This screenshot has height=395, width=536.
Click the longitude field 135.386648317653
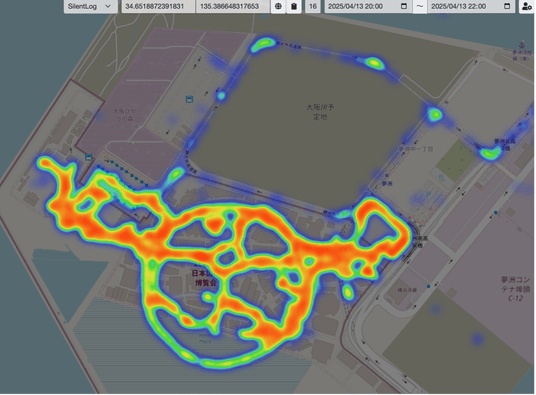point(232,6)
